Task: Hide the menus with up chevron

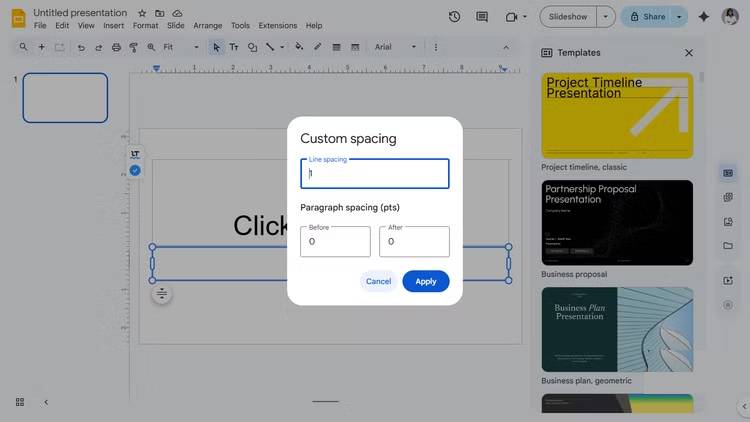Action: [x=506, y=47]
